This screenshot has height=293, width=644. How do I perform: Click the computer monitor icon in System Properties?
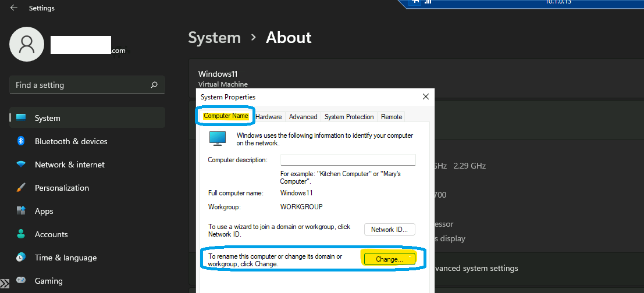coord(217,139)
